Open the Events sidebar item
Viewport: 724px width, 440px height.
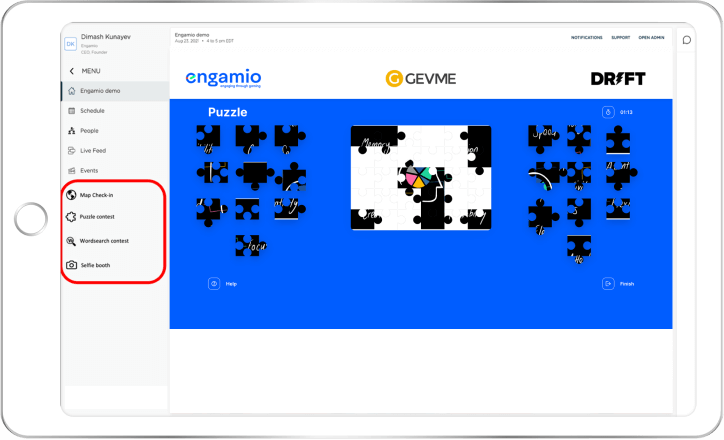pyautogui.click(x=89, y=171)
